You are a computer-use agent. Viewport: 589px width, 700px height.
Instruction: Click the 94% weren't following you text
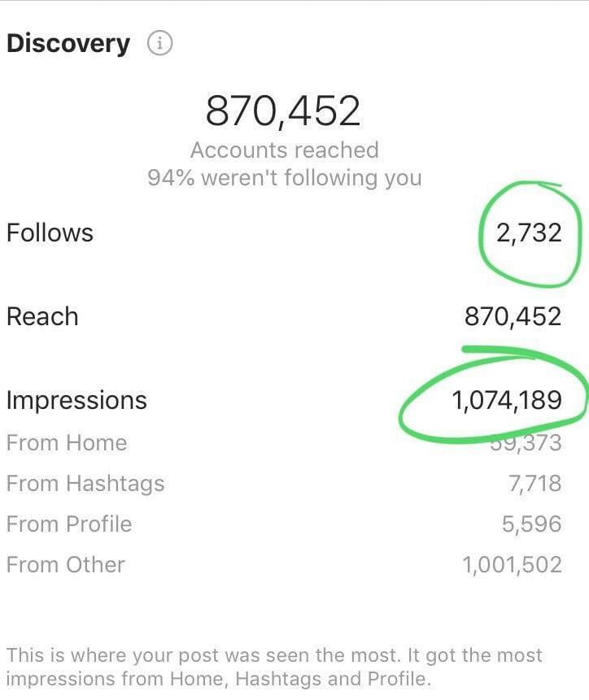click(284, 178)
